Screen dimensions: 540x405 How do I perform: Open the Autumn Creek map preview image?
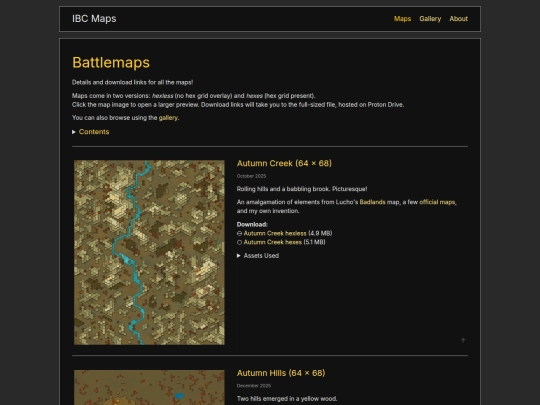click(x=149, y=252)
